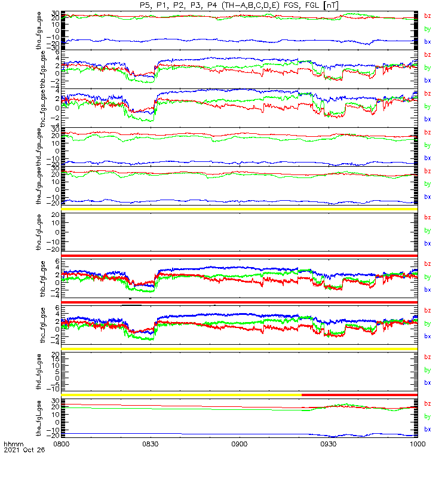Screen dimensions: 448x478
Task: Click the by legend of thc_fgs_gse panel
Action: (428, 106)
